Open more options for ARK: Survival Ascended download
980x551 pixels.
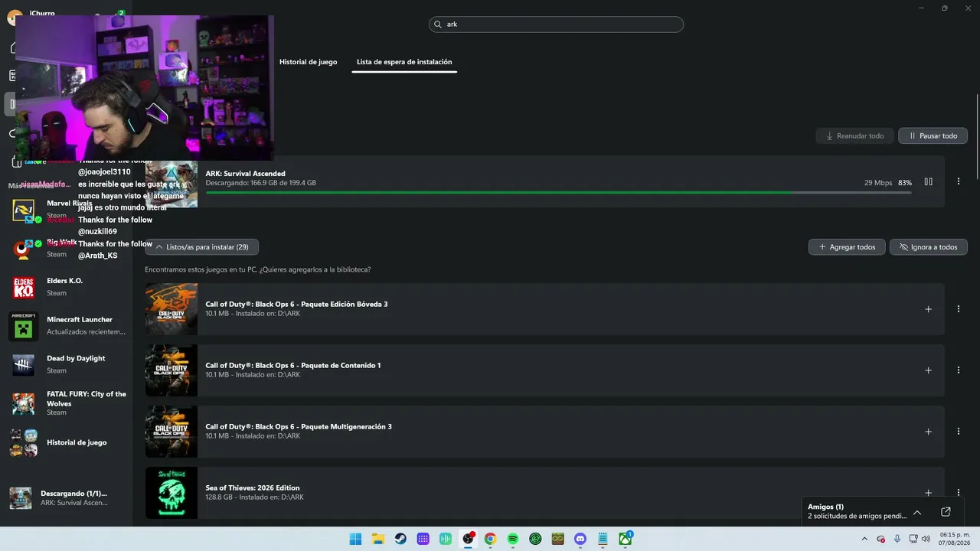(x=959, y=182)
